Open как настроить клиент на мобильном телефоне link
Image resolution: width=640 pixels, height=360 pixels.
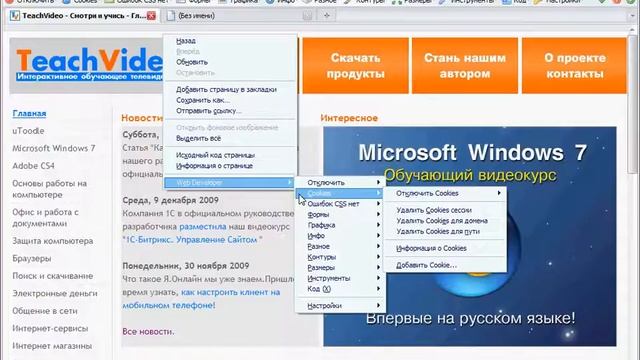pyautogui.click(x=201, y=299)
